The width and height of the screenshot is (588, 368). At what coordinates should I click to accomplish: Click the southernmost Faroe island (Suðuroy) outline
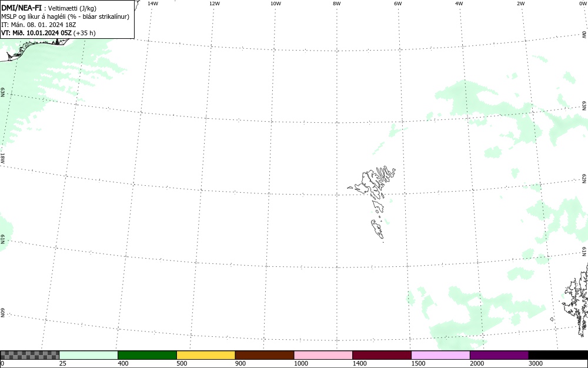377,229
